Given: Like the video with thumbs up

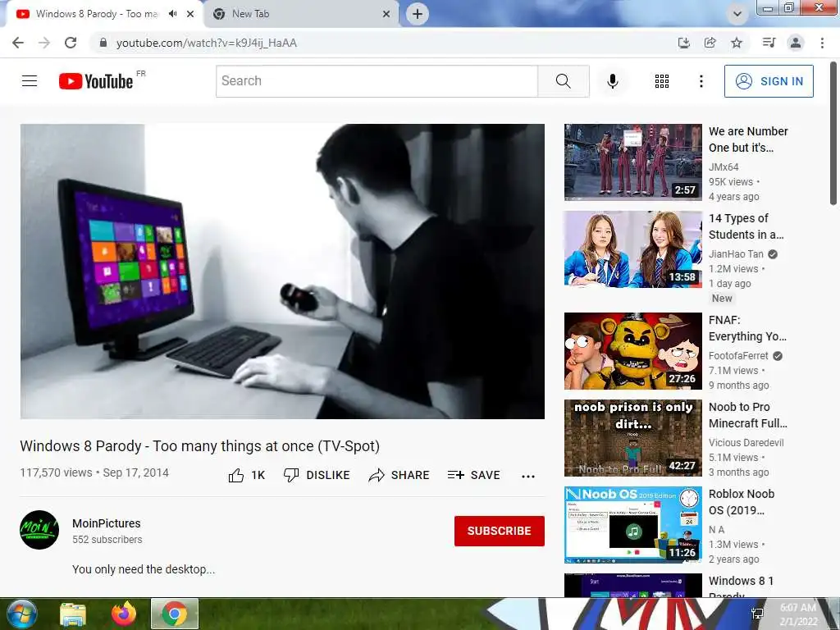Looking at the screenshot, I should tap(246, 475).
